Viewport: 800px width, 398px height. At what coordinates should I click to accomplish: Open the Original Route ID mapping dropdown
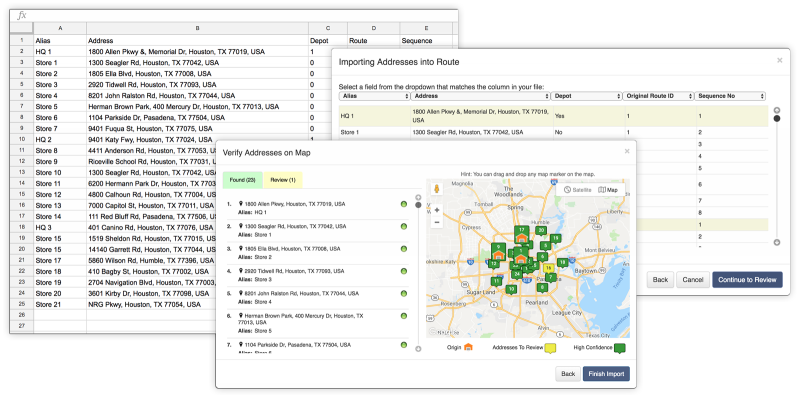tap(659, 96)
